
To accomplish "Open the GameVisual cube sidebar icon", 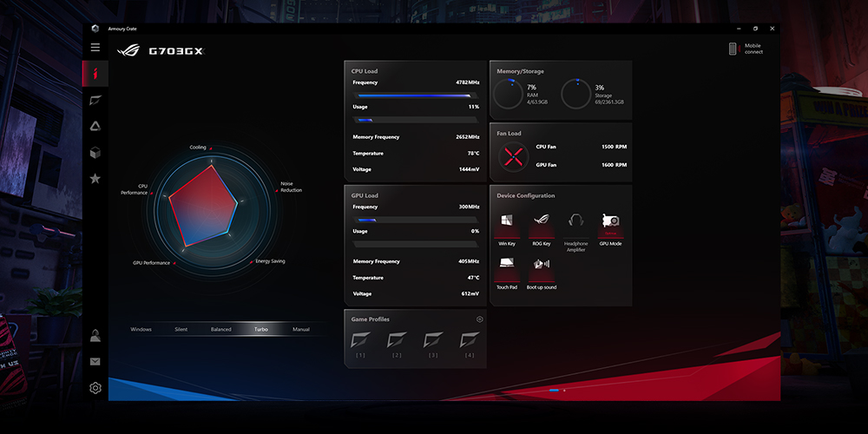I will 95,153.
